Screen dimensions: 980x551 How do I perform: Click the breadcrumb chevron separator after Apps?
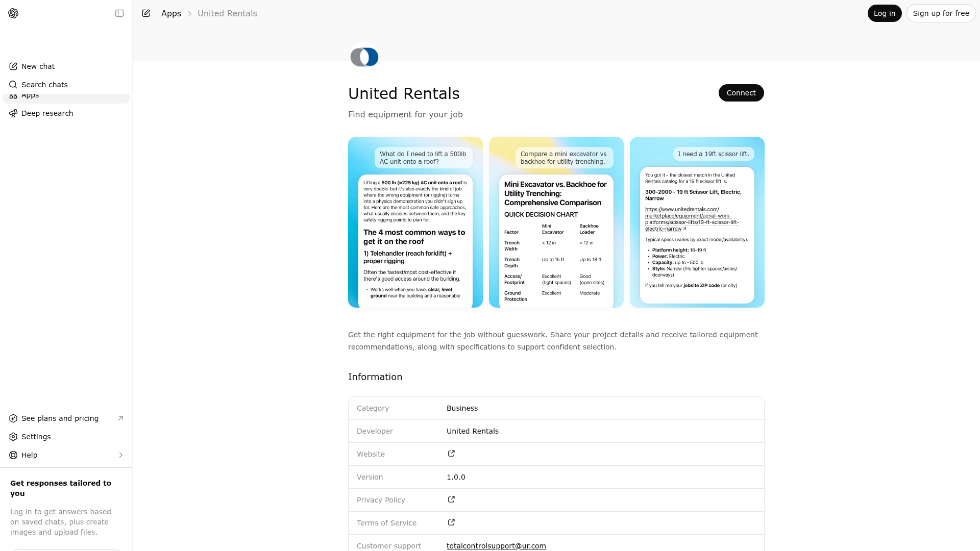coord(189,14)
